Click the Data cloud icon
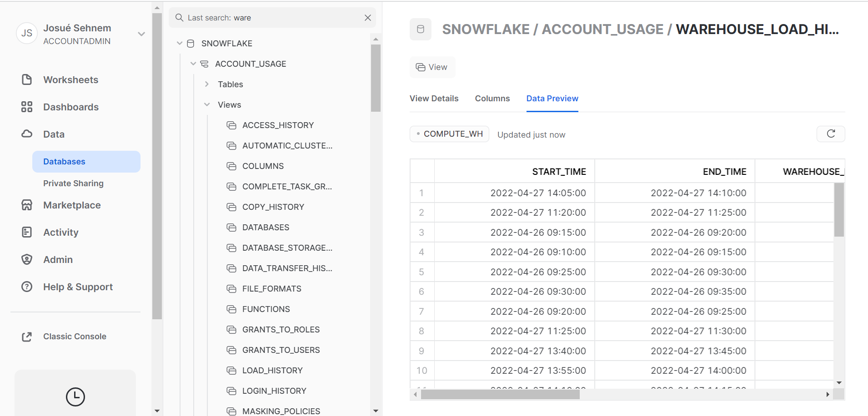 click(x=27, y=134)
